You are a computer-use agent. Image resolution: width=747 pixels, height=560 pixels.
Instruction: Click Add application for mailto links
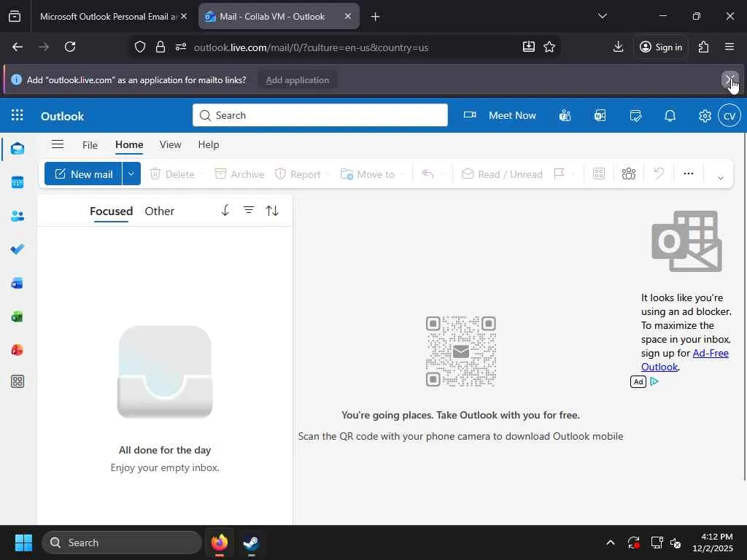(x=298, y=80)
